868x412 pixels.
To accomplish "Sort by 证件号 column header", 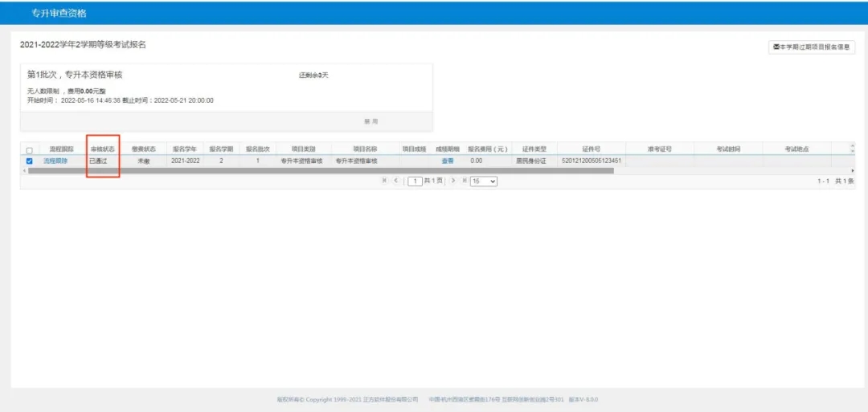I will tap(592, 149).
